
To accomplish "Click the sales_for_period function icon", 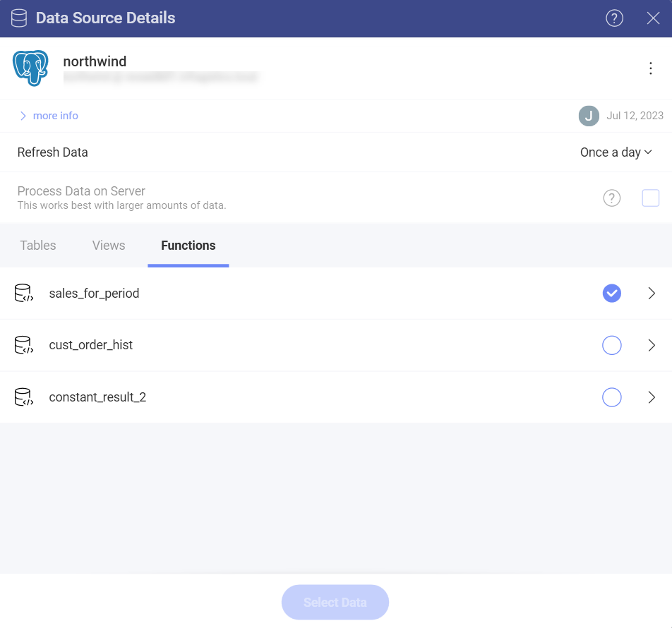I will coord(23,293).
